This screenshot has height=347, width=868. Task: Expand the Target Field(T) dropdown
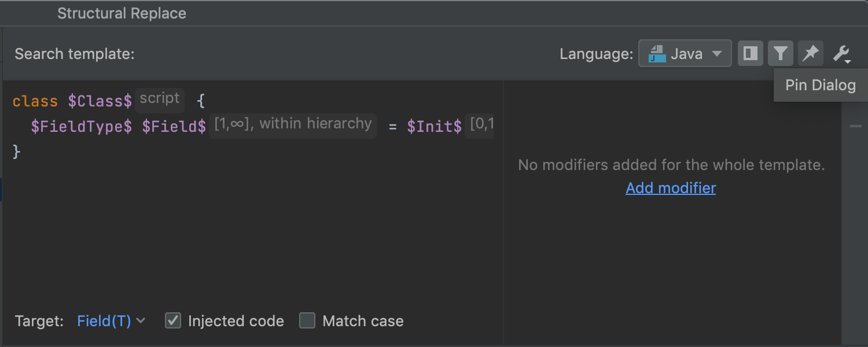111,321
